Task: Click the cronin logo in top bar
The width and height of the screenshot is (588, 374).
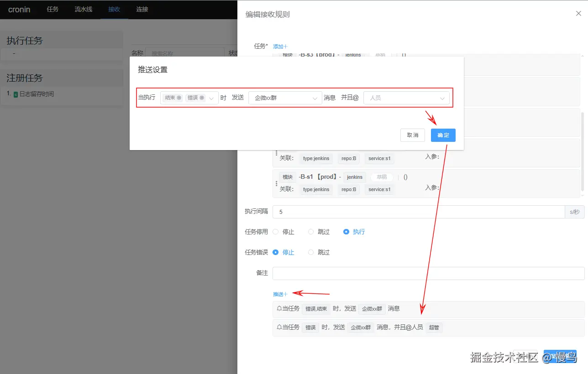Action: (20, 9)
